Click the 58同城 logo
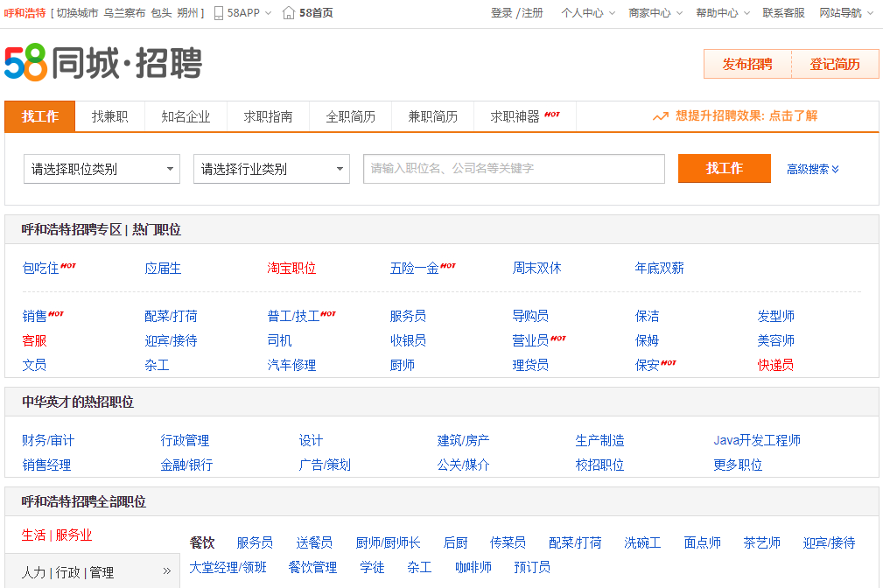This screenshot has width=883, height=588. (103, 64)
